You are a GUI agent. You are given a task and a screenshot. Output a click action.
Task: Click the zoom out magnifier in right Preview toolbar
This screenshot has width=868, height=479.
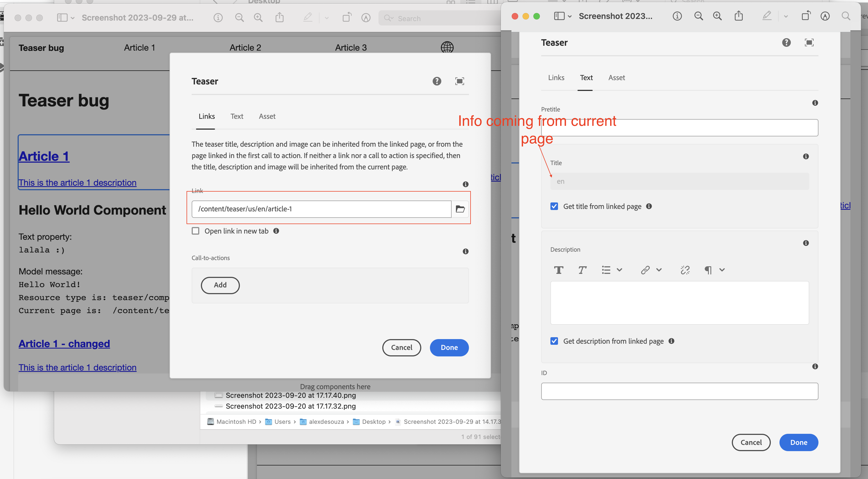pos(699,16)
